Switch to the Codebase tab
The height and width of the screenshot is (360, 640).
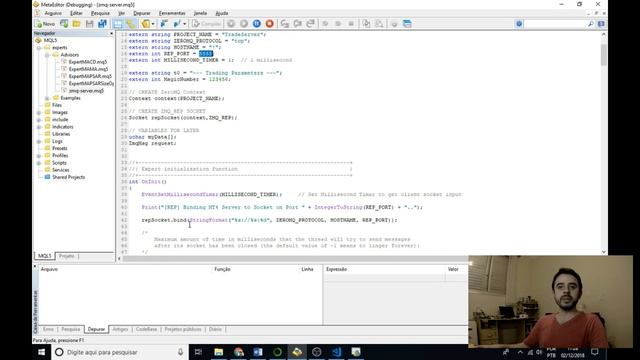(x=146, y=329)
